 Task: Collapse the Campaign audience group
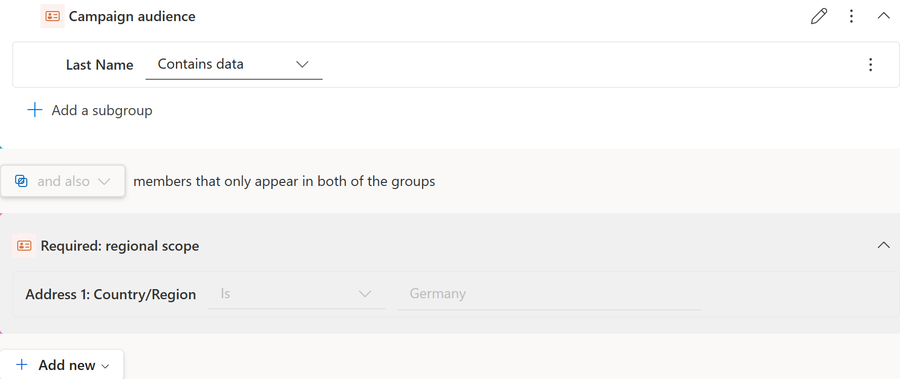click(883, 16)
